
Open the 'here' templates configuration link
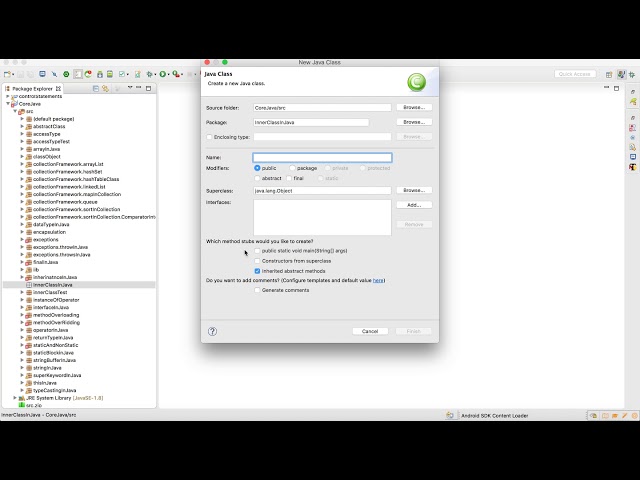(378, 280)
